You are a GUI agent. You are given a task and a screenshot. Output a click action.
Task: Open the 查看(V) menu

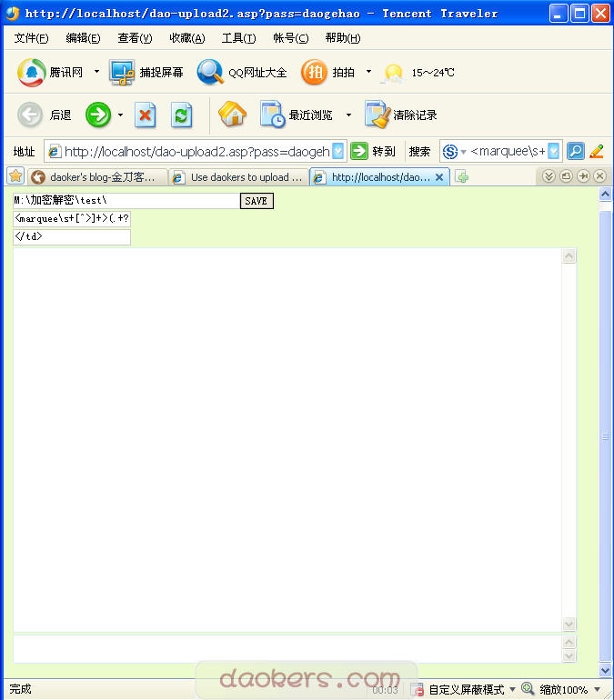(x=135, y=38)
